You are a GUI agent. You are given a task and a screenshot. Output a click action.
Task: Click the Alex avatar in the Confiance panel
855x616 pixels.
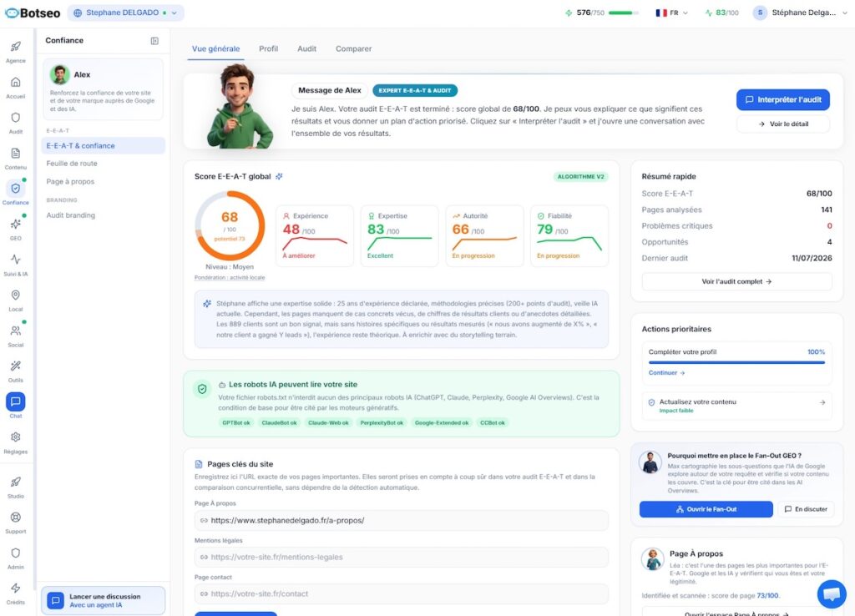(x=60, y=74)
